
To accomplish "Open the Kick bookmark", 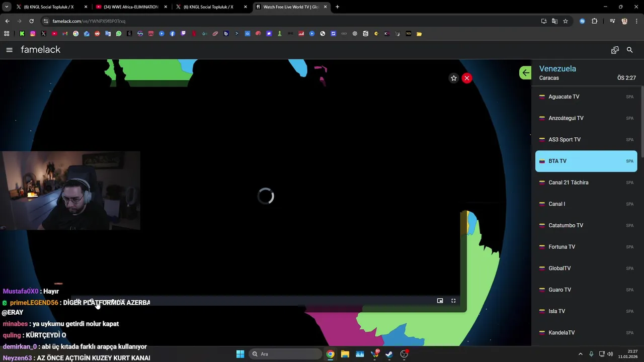I will (22, 34).
